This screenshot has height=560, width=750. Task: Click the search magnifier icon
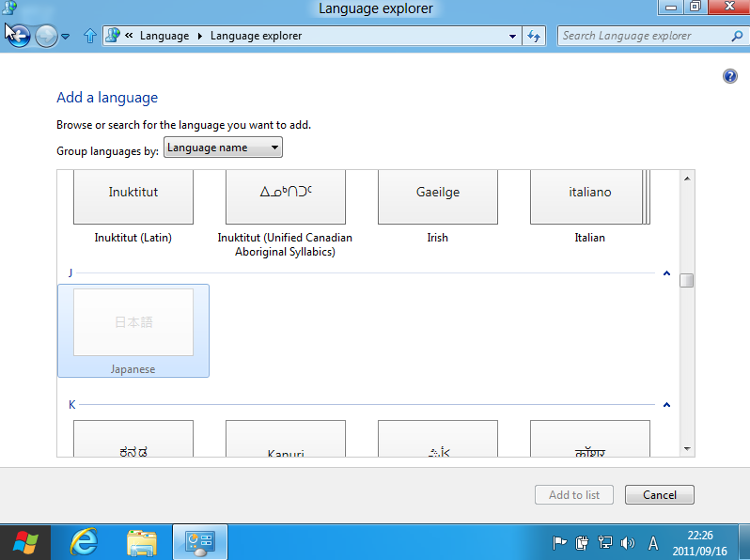coord(736,37)
